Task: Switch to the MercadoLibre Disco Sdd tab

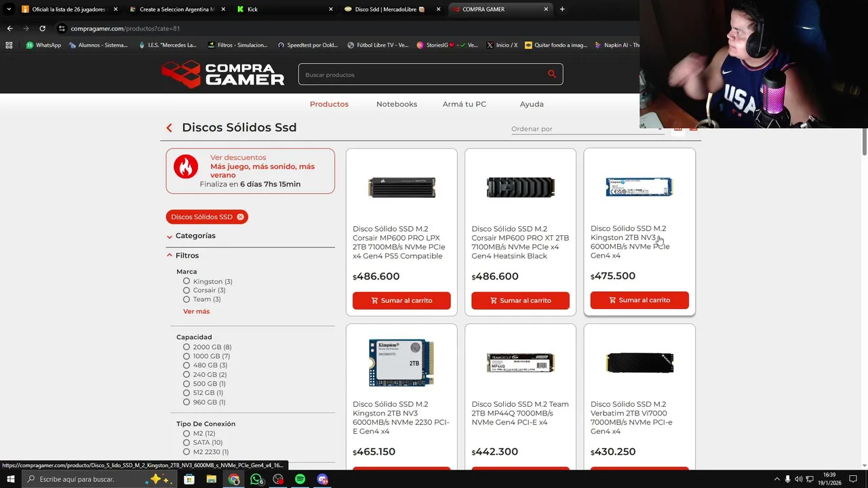Action: (x=392, y=9)
